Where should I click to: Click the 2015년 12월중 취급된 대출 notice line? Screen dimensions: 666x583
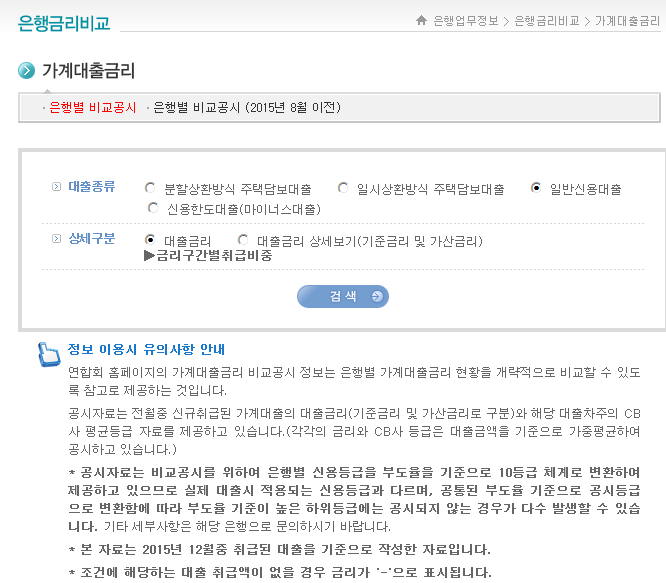(279, 549)
